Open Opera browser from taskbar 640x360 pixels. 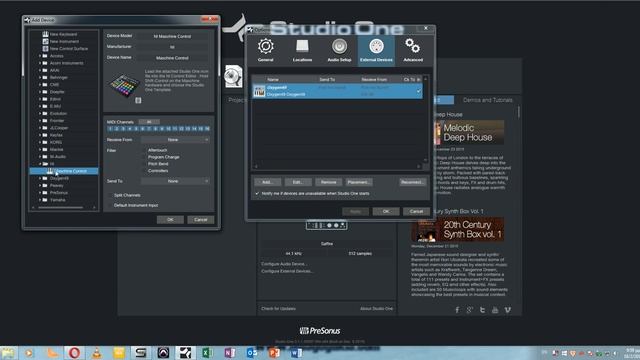coord(74,352)
